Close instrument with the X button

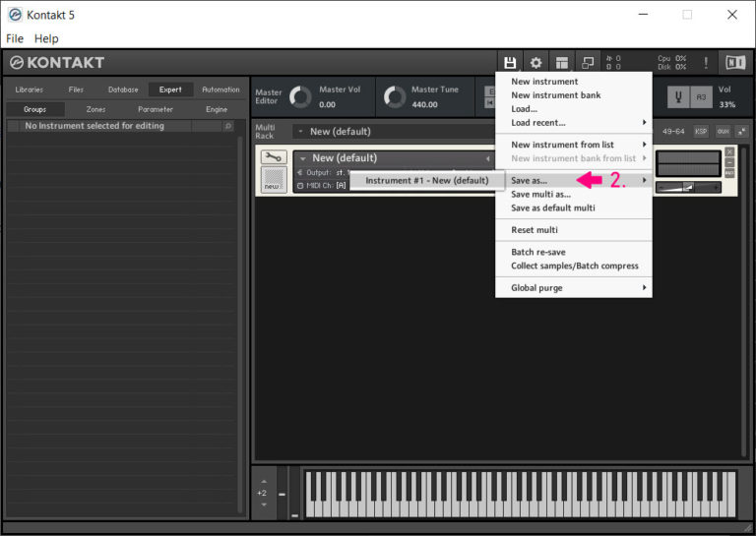pos(729,152)
